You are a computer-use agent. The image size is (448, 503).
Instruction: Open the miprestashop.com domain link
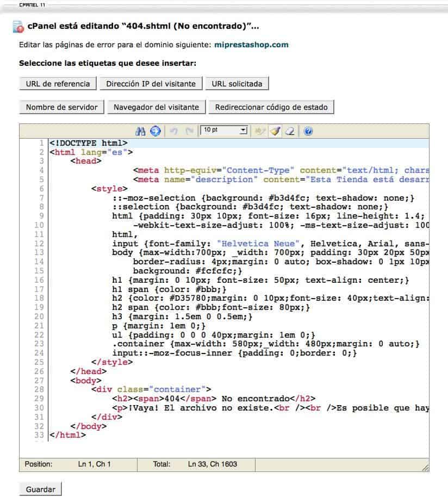pyautogui.click(x=251, y=45)
